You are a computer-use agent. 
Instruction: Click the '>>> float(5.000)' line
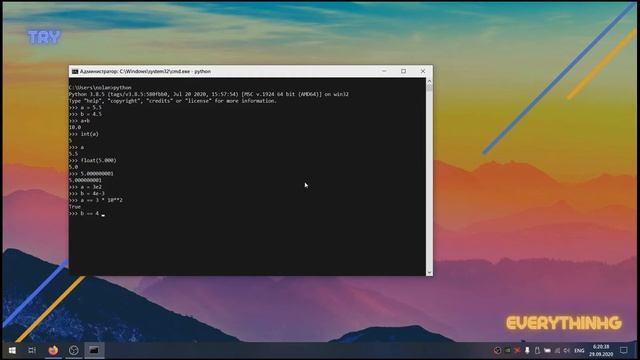93,160
